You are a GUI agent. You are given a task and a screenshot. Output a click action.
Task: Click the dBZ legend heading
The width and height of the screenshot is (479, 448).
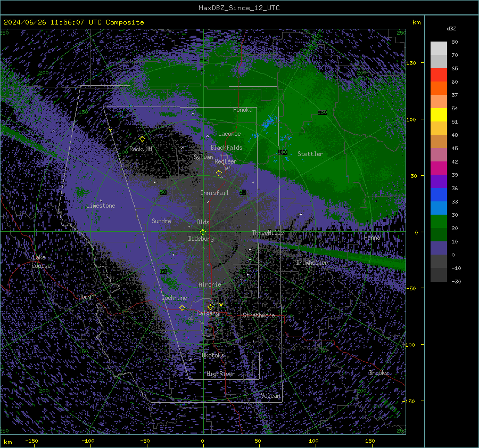pyautogui.click(x=451, y=28)
